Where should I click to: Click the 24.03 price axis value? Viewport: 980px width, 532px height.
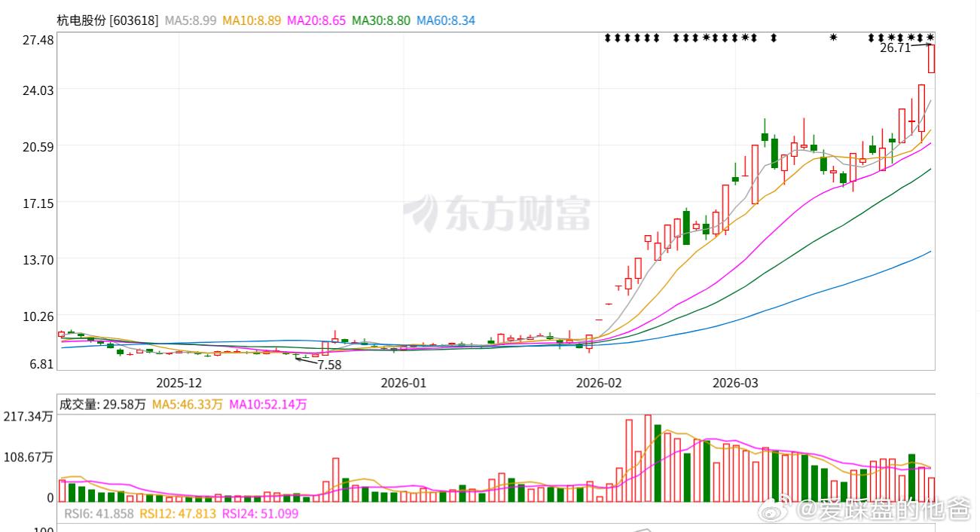click(x=38, y=90)
